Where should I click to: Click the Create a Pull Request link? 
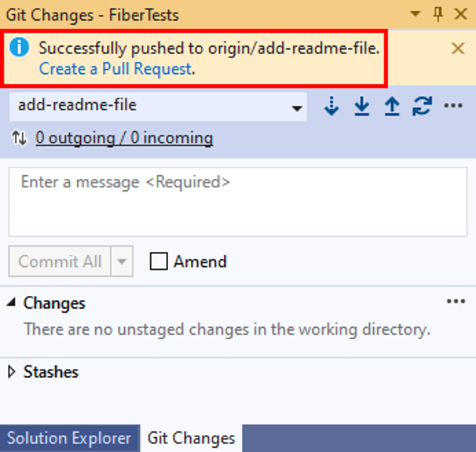pos(116,69)
